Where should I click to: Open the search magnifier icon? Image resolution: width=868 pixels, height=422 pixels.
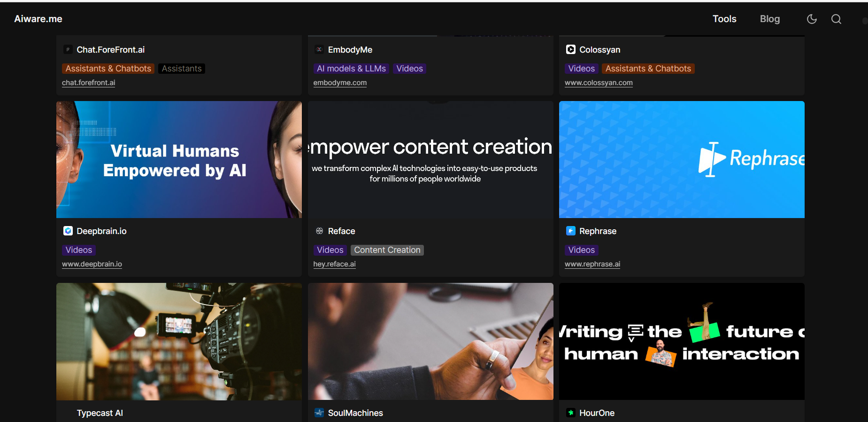click(x=836, y=19)
